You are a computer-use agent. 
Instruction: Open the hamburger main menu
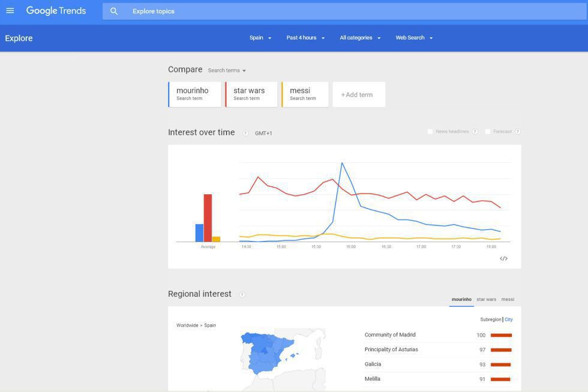click(10, 11)
